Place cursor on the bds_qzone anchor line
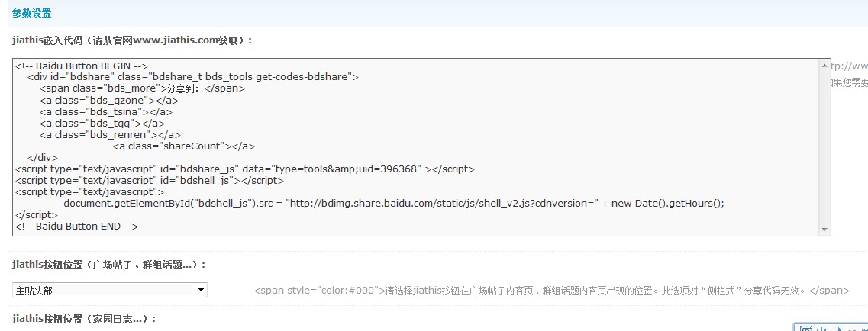The height and width of the screenshot is (331, 868). pos(109,101)
